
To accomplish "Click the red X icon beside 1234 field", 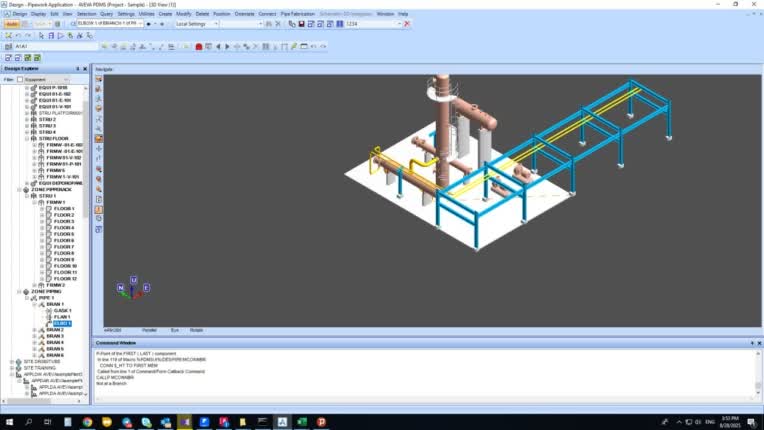I will pyautogui.click(x=407, y=24).
